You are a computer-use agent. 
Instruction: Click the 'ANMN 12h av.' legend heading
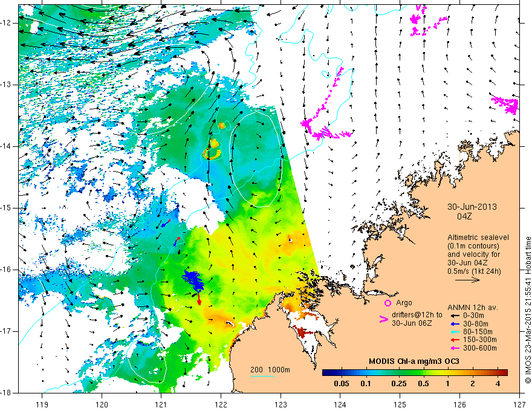[x=473, y=308]
